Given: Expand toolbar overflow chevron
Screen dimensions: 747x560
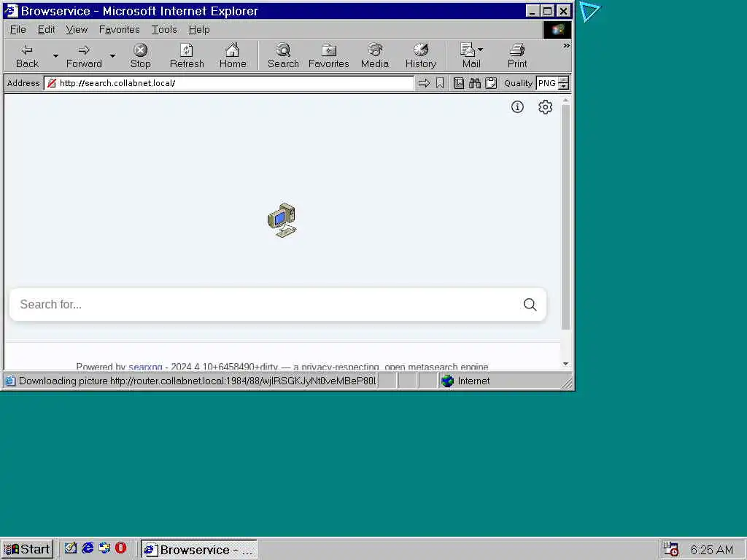Looking at the screenshot, I should (566, 46).
